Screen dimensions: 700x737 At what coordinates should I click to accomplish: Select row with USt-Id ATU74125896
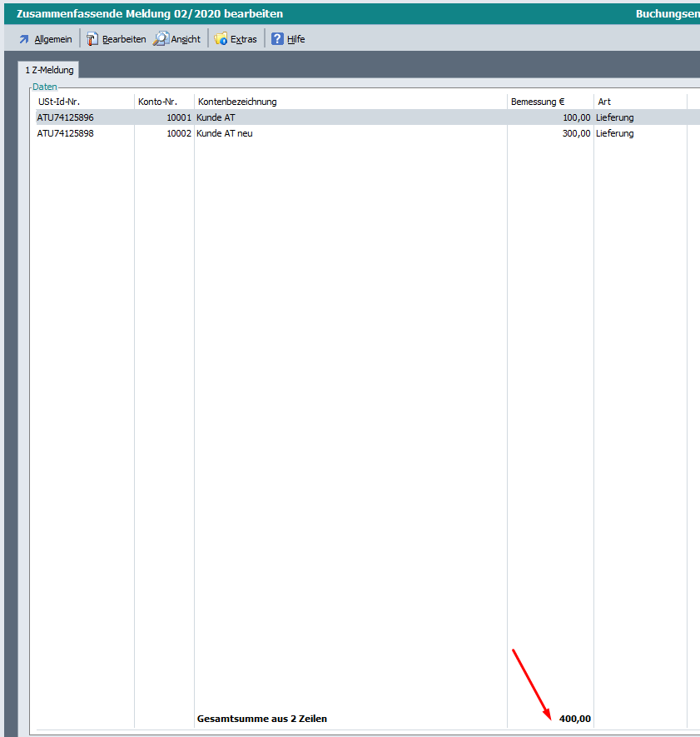[66, 117]
